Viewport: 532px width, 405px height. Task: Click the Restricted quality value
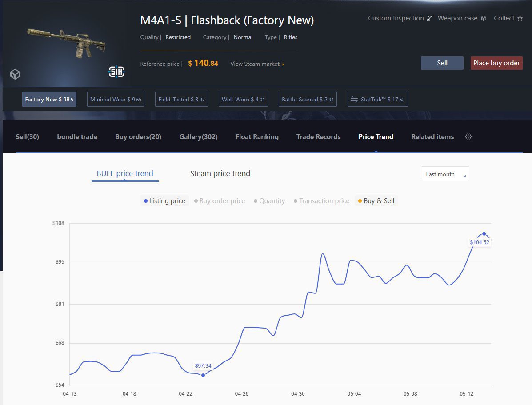pos(178,37)
